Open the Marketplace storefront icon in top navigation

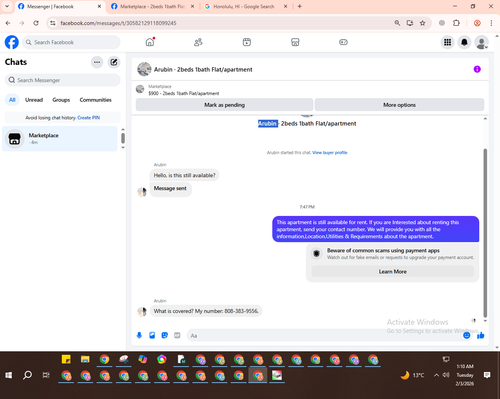[295, 42]
